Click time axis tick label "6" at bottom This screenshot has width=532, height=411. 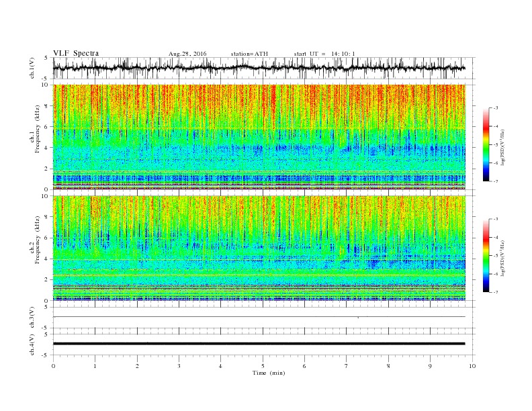pyautogui.click(x=304, y=366)
